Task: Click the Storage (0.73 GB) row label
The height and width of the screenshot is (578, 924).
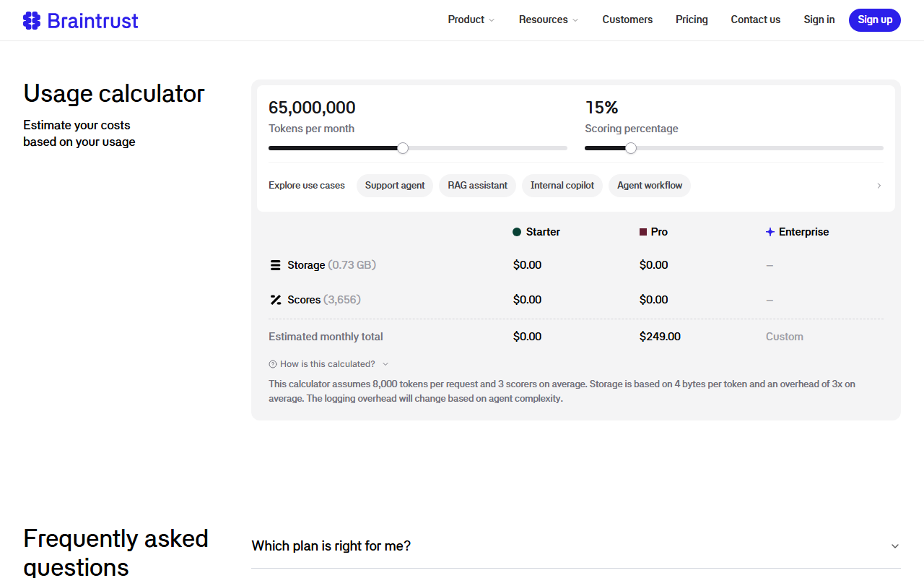Action: 331,265
